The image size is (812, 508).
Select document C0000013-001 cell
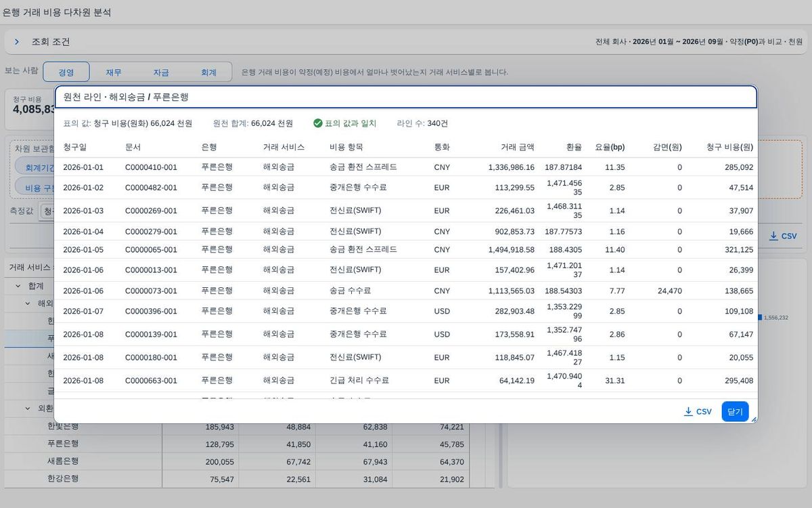click(x=151, y=270)
